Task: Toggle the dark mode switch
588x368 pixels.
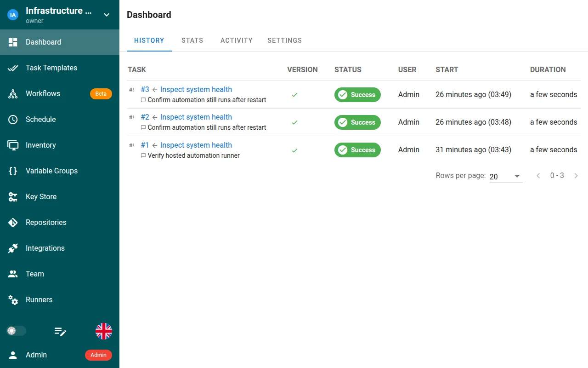Action: click(16, 331)
